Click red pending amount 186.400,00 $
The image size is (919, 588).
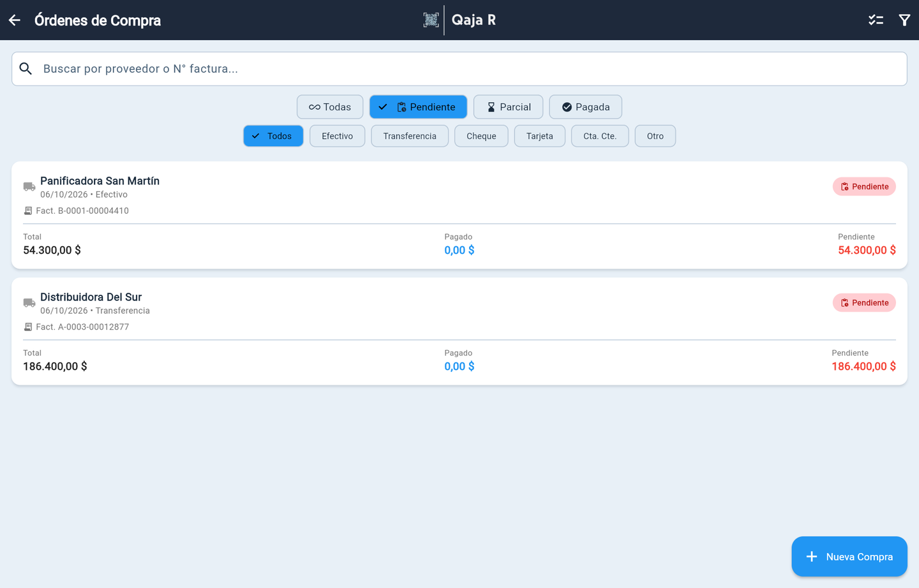coord(863,367)
